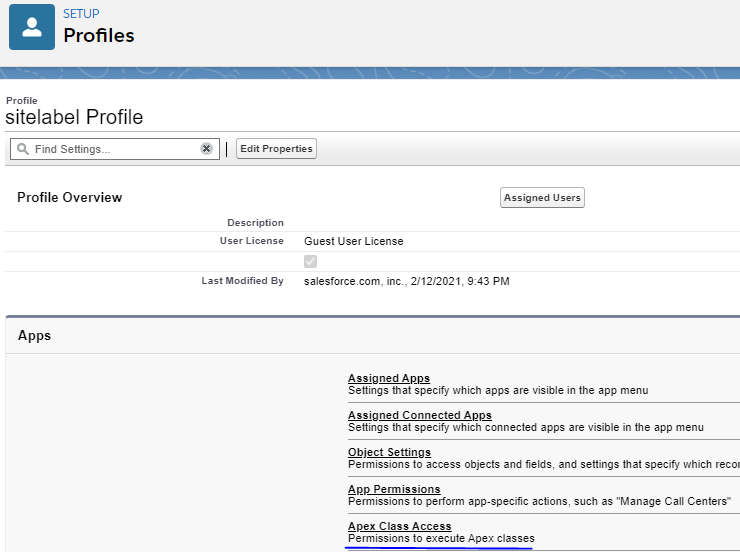Click the magnifier icon in Find Settings

click(22, 149)
